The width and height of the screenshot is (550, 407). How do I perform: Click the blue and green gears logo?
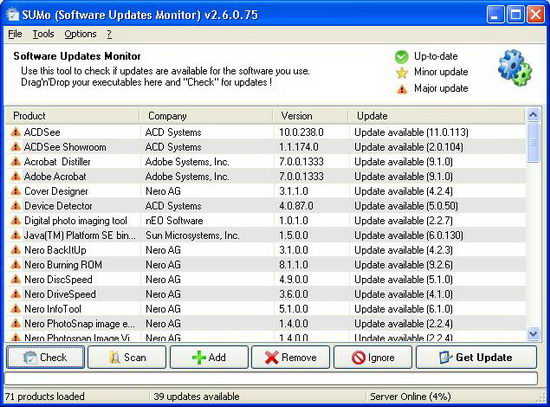coord(515,68)
